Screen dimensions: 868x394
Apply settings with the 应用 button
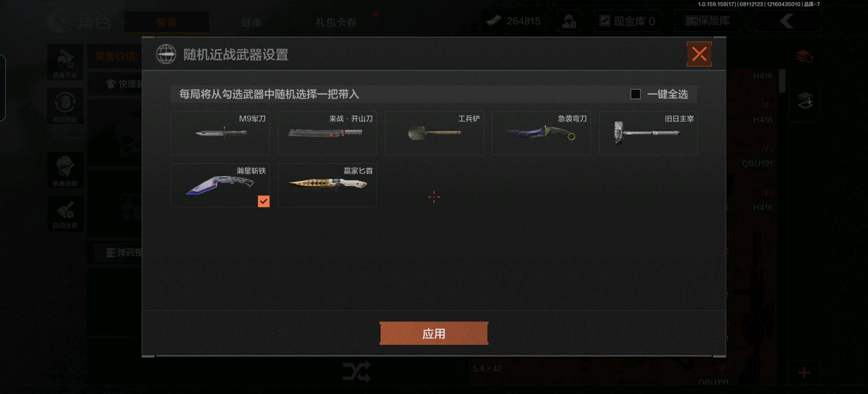click(434, 333)
